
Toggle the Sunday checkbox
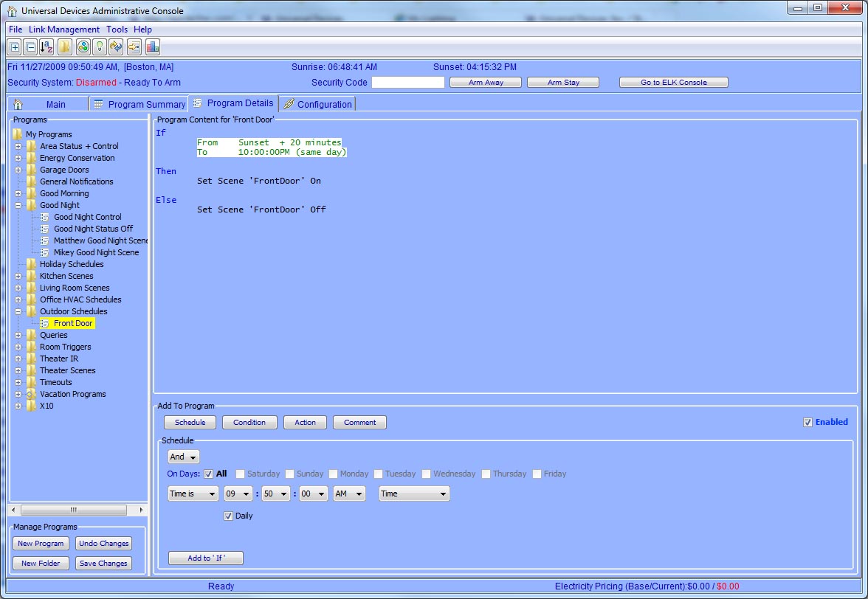click(289, 474)
